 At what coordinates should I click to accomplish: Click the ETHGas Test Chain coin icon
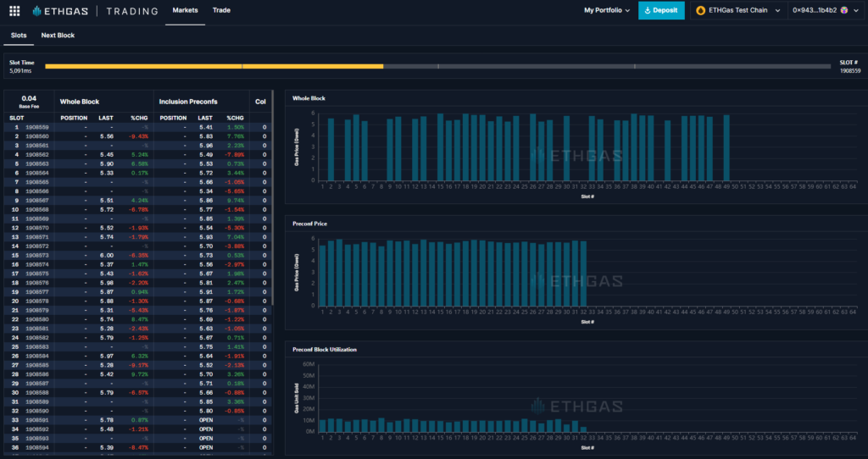pos(701,11)
